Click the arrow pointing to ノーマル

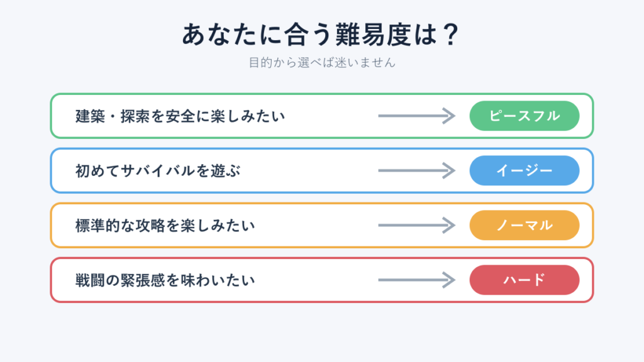point(416,226)
